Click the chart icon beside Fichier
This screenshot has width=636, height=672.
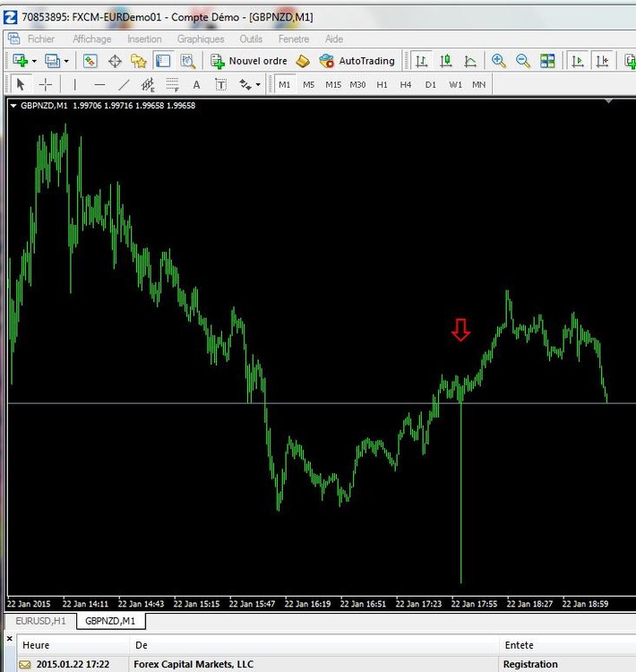tap(13, 39)
